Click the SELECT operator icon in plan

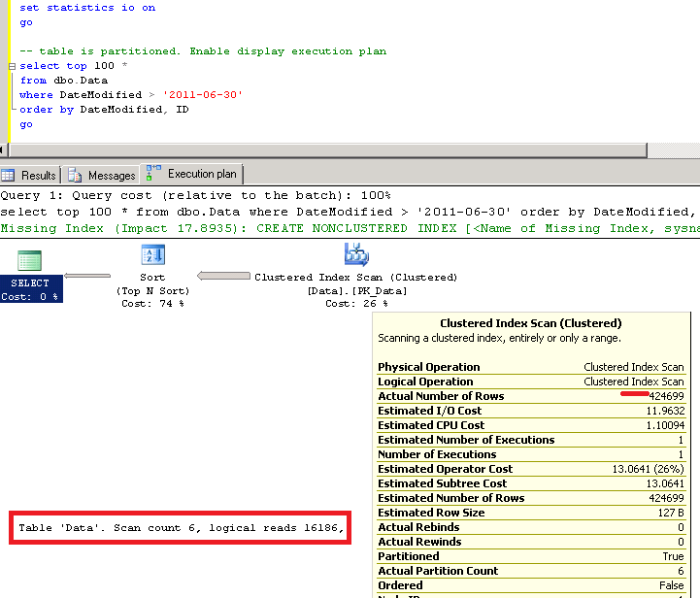click(29, 260)
